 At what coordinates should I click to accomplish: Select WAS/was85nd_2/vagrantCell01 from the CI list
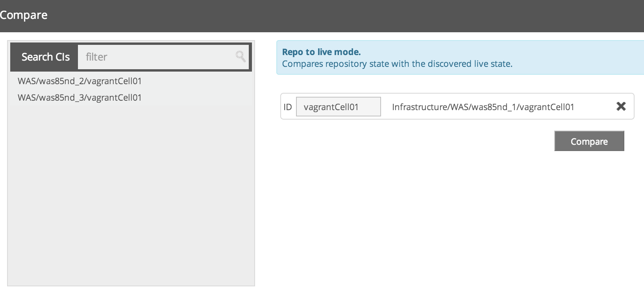(80, 81)
